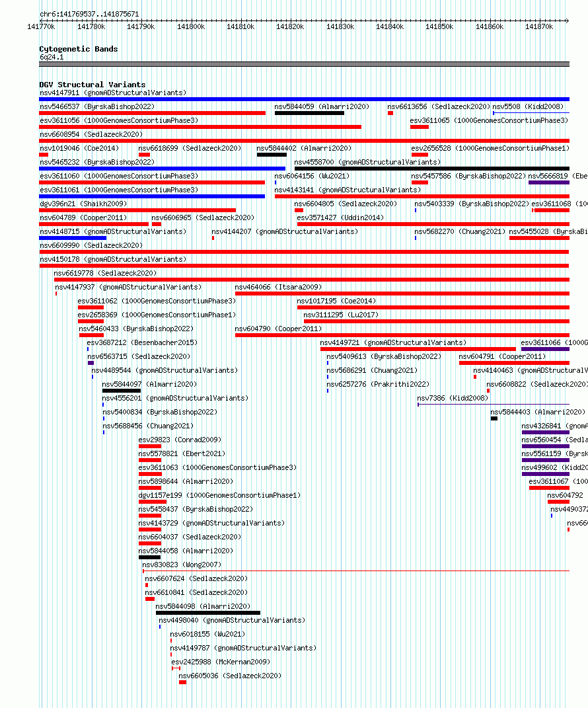Click nsv5844097 Almarri2020 label
This screenshot has height=708, width=588.
[149, 384]
